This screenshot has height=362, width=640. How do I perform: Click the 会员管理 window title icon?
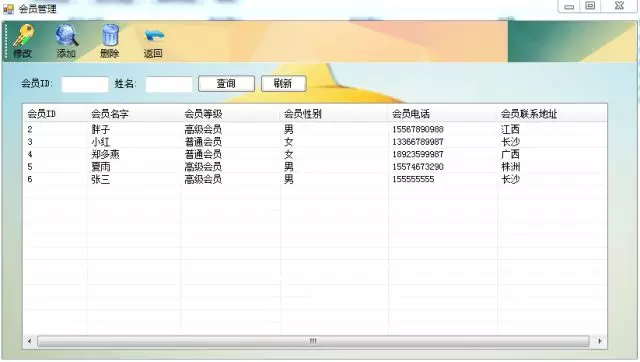click(x=8, y=9)
